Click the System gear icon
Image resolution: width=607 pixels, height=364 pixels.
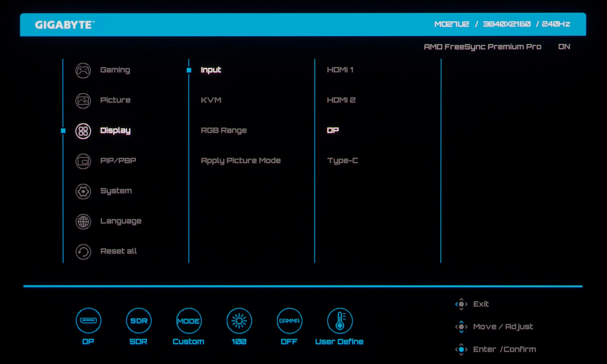(83, 191)
